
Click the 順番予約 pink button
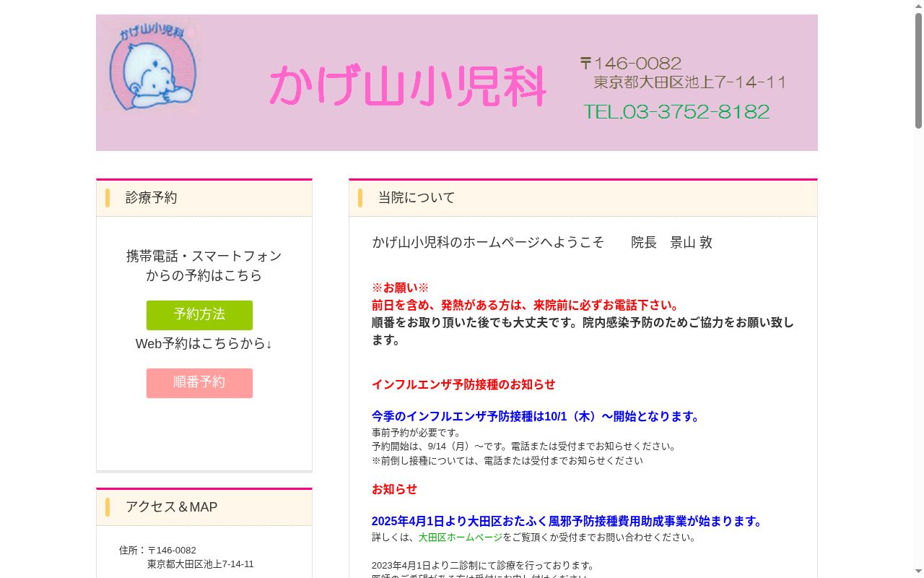199,383
